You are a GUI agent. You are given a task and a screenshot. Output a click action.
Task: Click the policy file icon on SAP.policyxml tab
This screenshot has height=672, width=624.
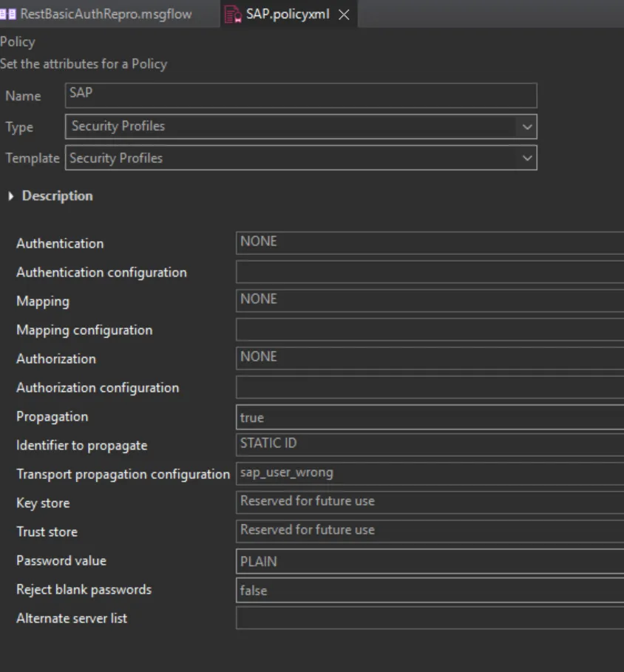(x=233, y=15)
